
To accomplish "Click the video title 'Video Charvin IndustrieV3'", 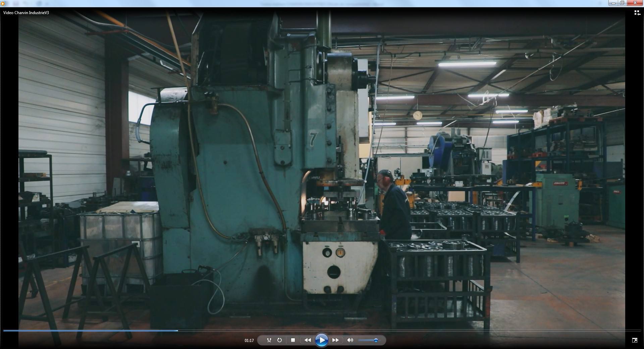I will [x=26, y=13].
